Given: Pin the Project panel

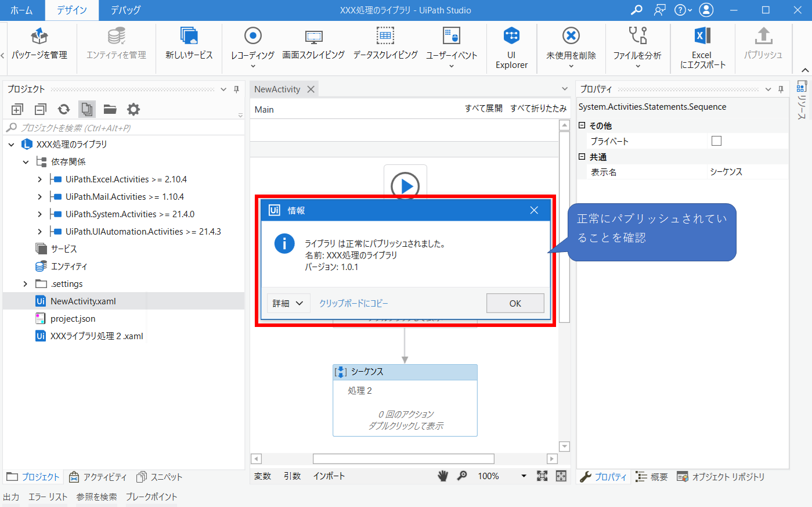Looking at the screenshot, I should coord(236,89).
